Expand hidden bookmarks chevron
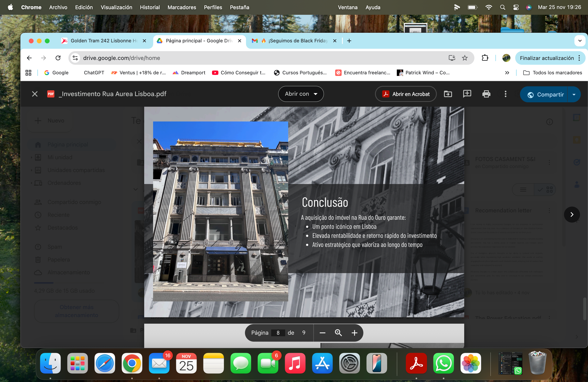This screenshot has height=382, width=588. [x=507, y=73]
